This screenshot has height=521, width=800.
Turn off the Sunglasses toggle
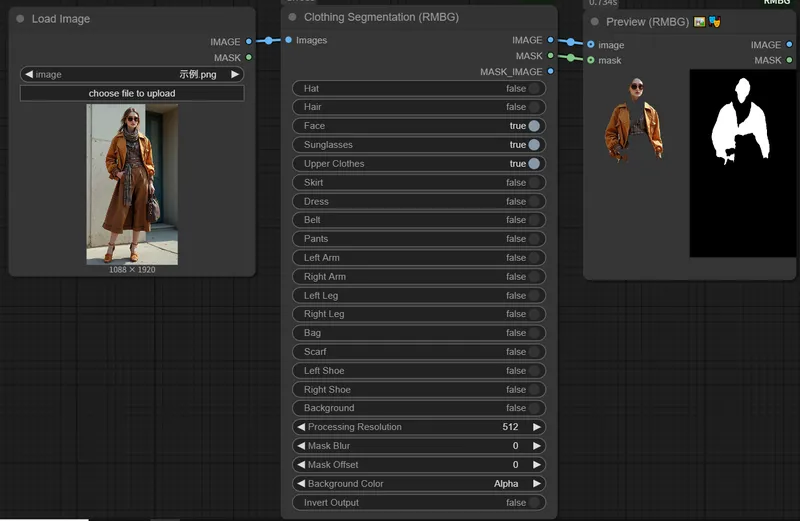coord(534,145)
